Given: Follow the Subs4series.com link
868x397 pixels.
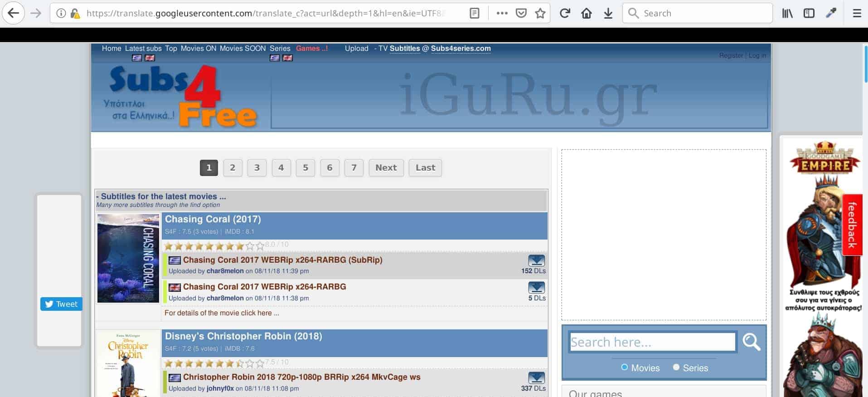Looking at the screenshot, I should (x=461, y=49).
